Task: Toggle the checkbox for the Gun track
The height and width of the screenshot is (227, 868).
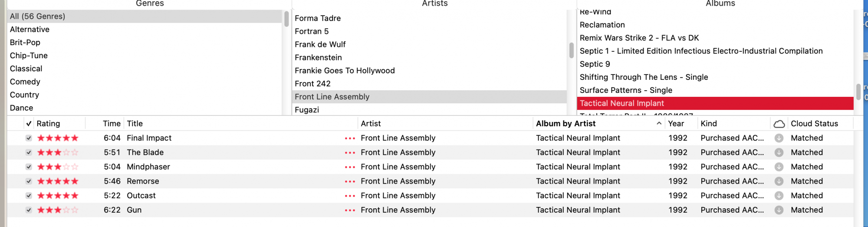Action: [29, 210]
